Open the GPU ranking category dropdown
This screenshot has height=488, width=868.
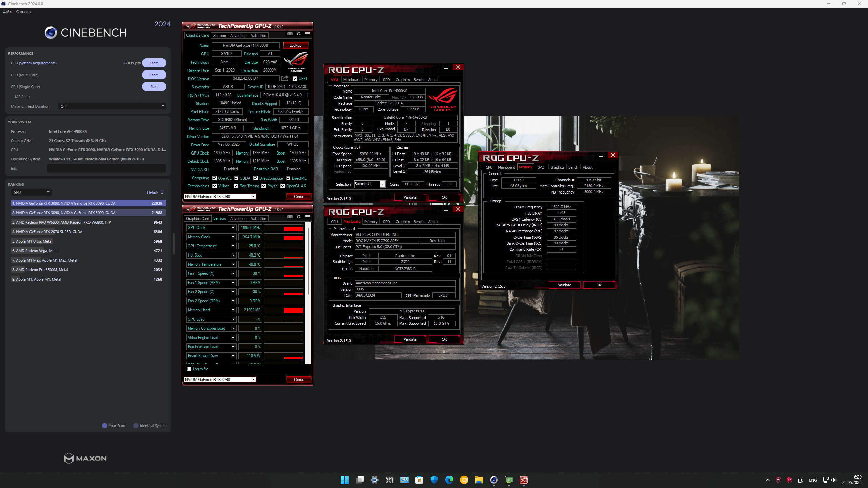31,192
